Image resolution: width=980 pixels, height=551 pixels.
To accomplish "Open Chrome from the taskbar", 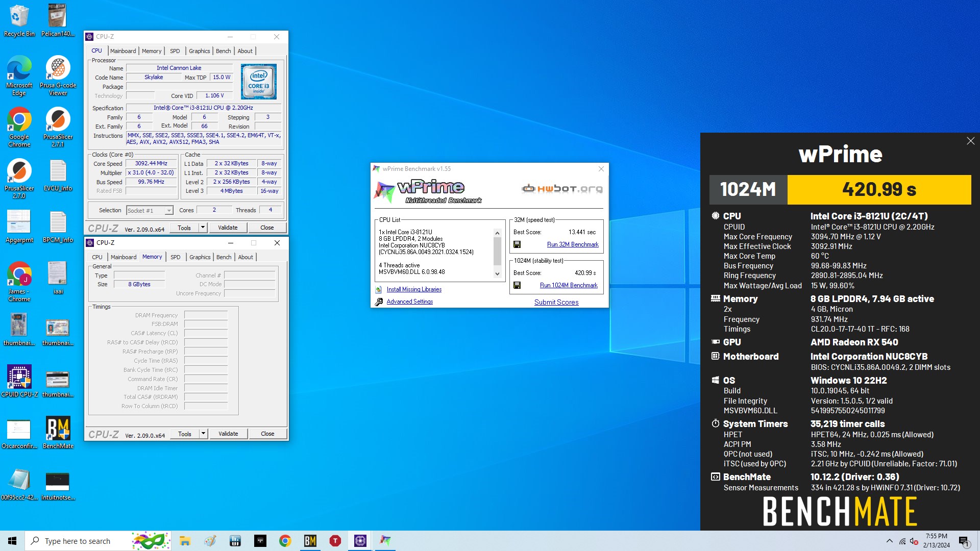I will point(285,541).
